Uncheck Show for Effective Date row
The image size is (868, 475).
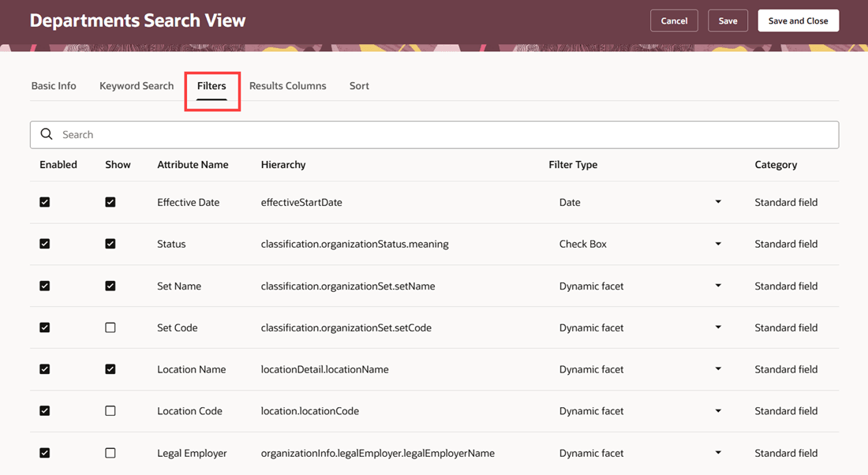pyautogui.click(x=110, y=202)
